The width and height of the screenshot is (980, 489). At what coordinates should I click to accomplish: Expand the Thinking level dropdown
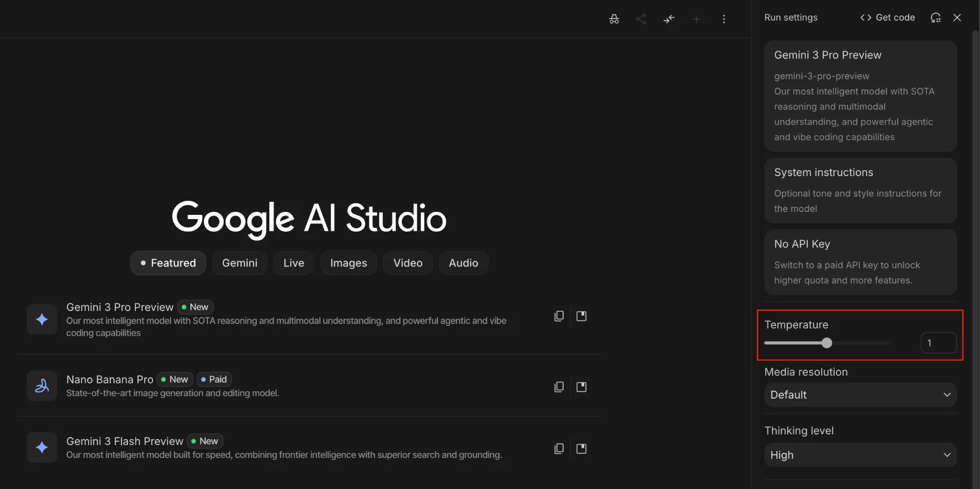[x=860, y=455]
